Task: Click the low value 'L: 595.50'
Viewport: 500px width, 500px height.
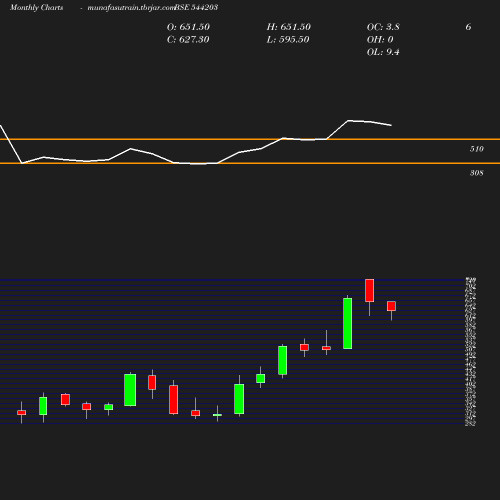Action: pyautogui.click(x=288, y=39)
